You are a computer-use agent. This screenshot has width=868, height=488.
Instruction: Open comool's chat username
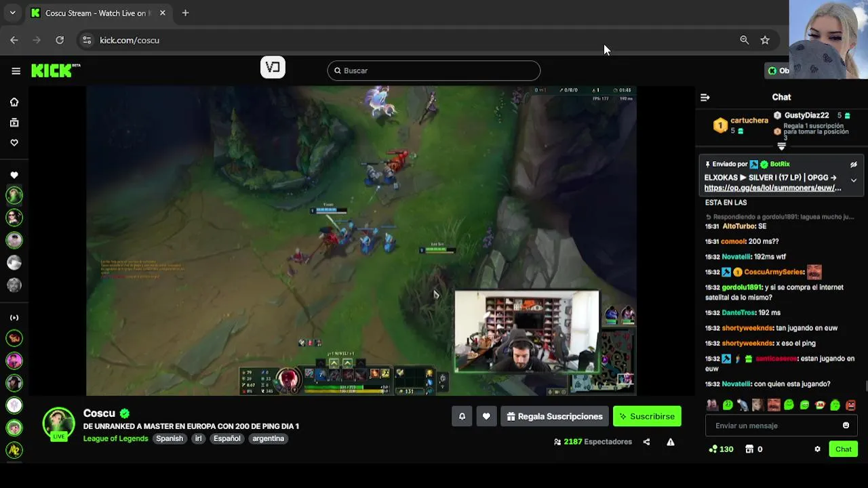733,241
